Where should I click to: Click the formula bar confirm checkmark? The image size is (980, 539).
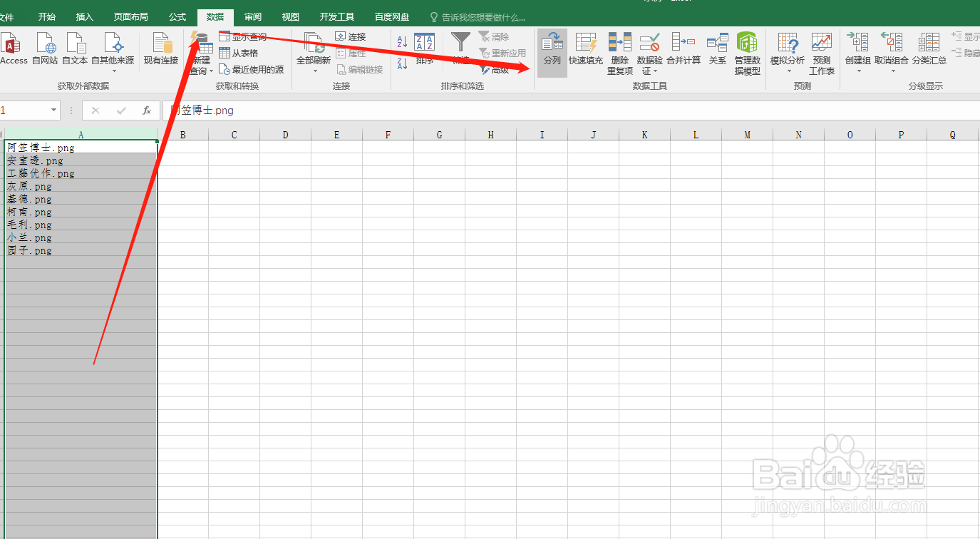(121, 111)
